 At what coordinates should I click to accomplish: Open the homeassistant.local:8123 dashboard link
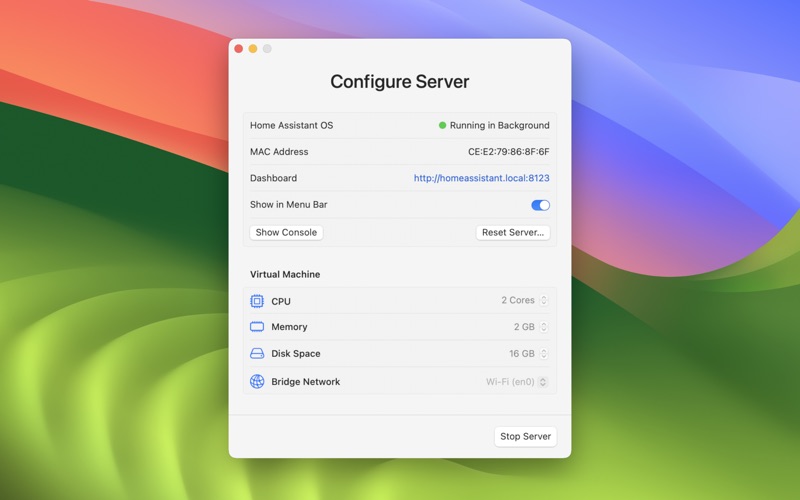point(482,178)
